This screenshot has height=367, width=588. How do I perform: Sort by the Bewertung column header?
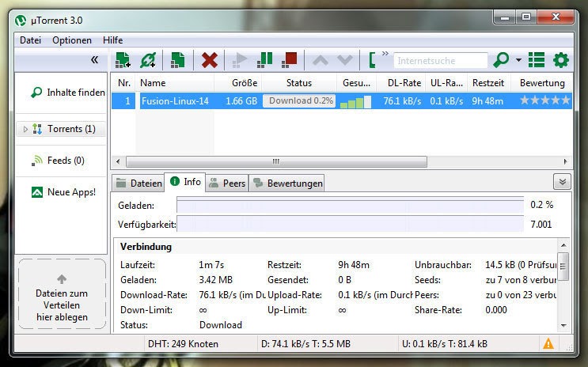pyautogui.click(x=542, y=83)
